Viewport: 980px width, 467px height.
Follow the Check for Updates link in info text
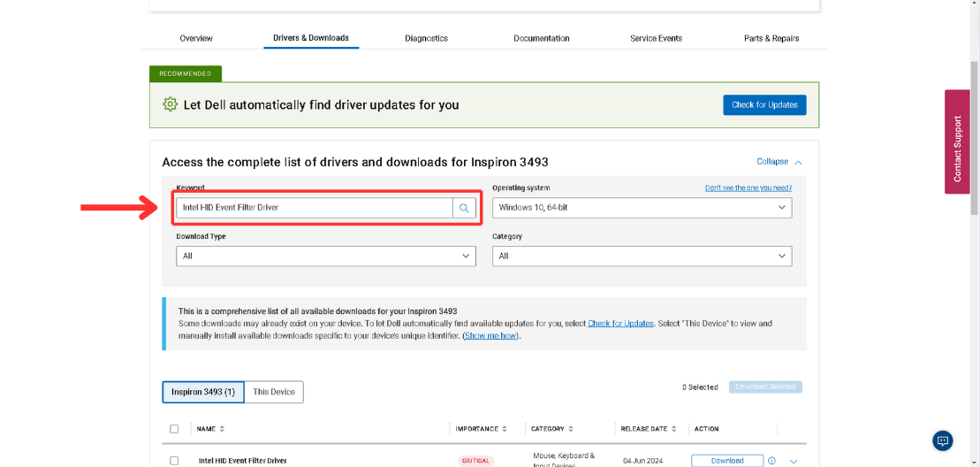tap(620, 324)
